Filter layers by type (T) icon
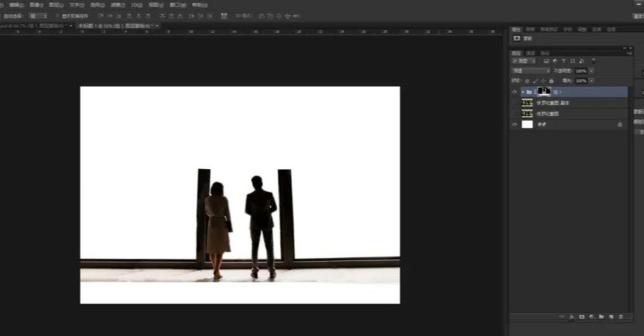Screen dimensions: 644x336 pyautogui.click(x=563, y=61)
